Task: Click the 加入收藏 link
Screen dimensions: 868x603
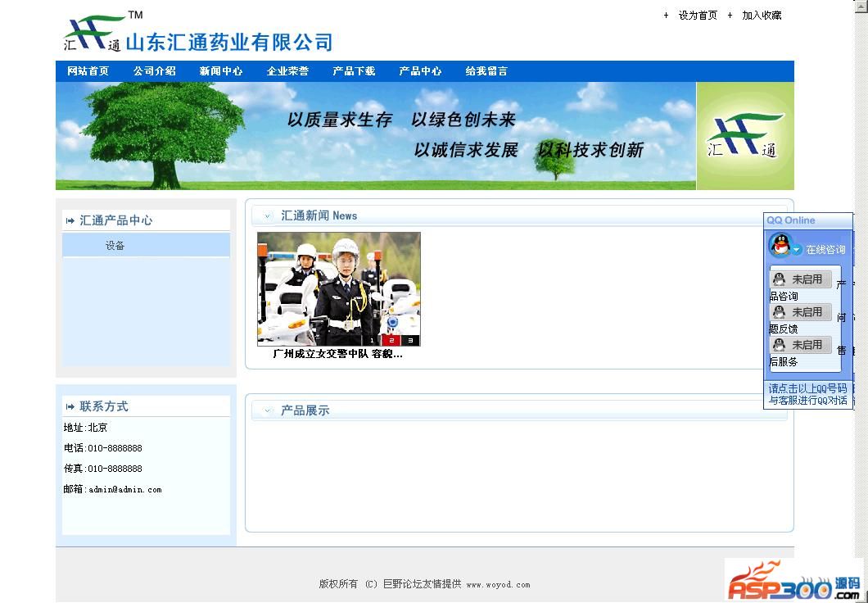Action: click(x=762, y=16)
